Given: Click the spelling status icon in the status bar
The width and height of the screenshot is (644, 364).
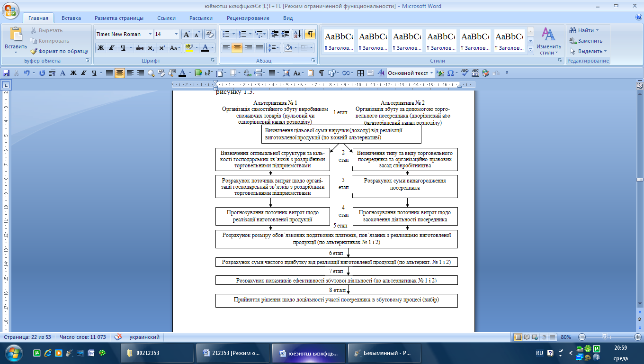Looking at the screenshot, I should click(x=119, y=337).
